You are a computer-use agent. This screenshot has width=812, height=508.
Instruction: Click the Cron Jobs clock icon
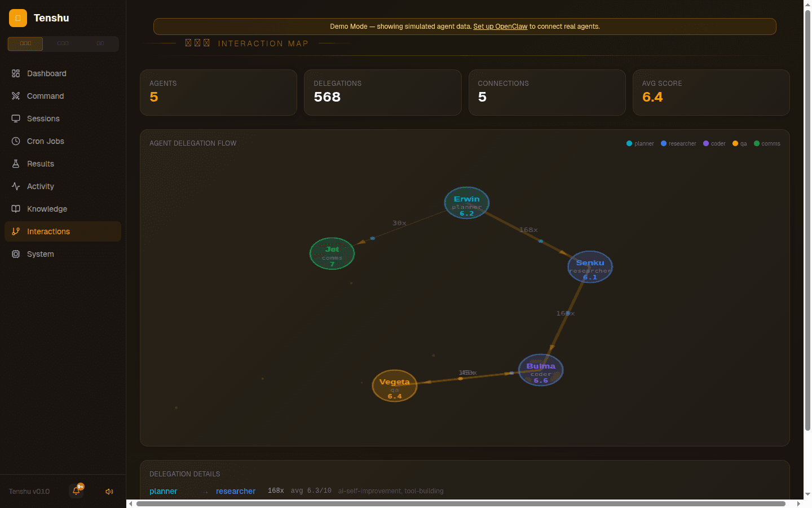coord(16,141)
